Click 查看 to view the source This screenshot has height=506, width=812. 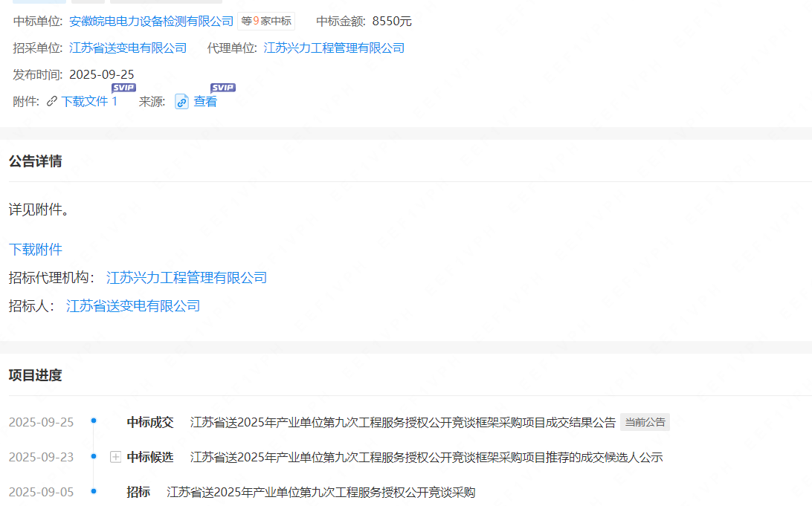click(205, 101)
